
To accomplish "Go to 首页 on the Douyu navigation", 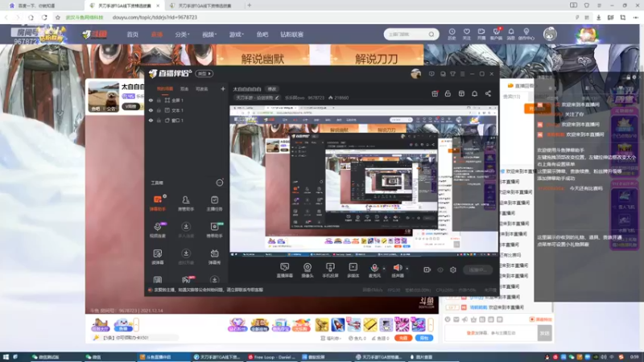I will pos(132,35).
